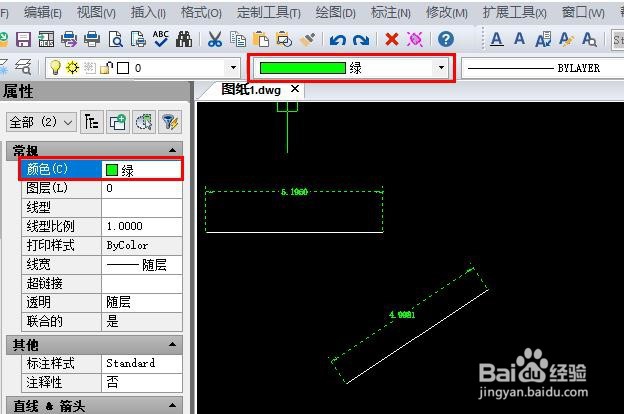Viewport: 624px width, 414px height.
Task: Click the 线型比例 value 1.0000
Action: click(142, 227)
